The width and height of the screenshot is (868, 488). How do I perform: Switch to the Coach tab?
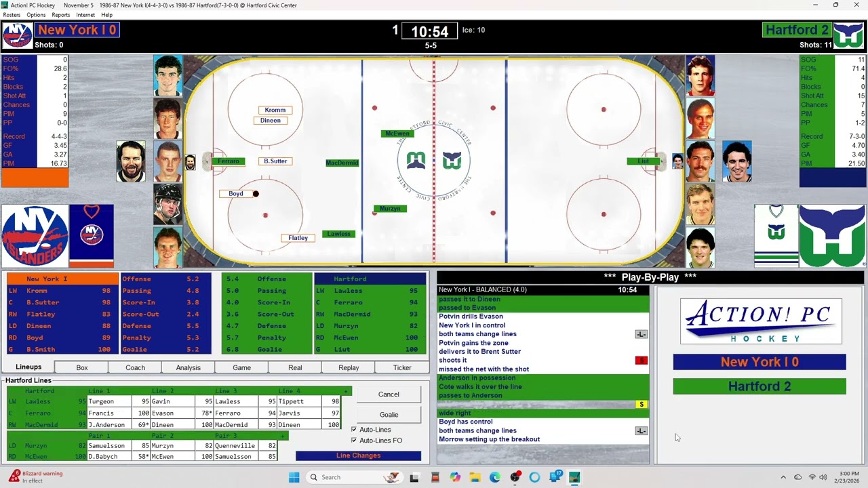point(135,367)
